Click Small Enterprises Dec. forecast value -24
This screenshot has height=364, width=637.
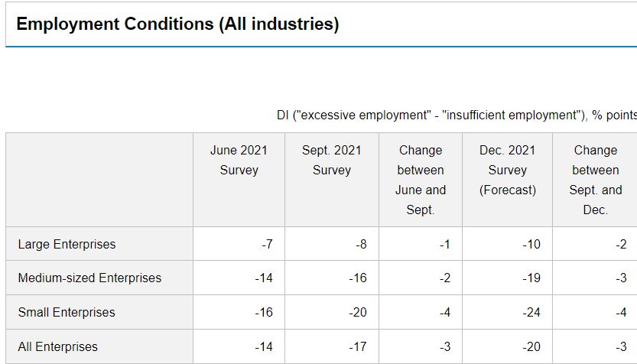pyautogui.click(x=531, y=313)
